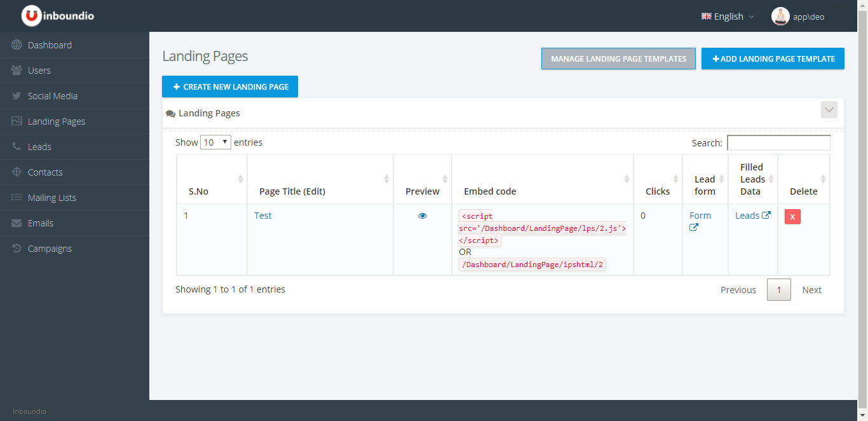This screenshot has height=421, width=868.
Task: Open Campaigns in the sidebar menu
Action: tap(74, 249)
